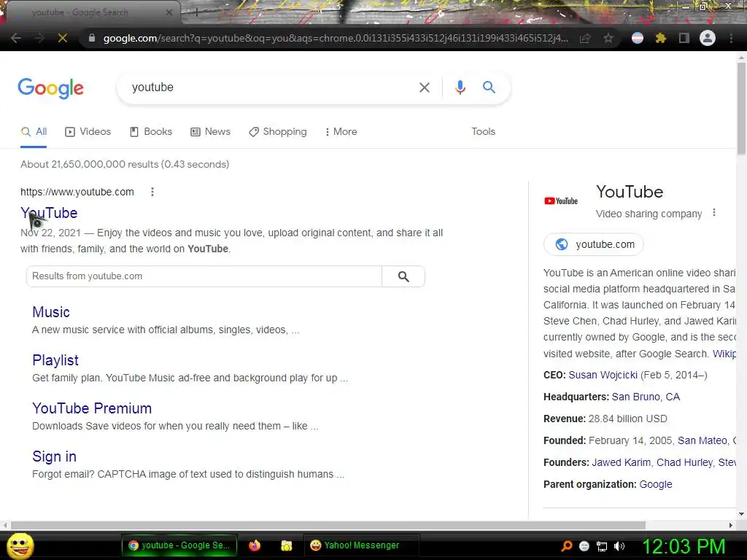Click the orange search tray icon
The width and height of the screenshot is (747, 560).
pos(566,546)
